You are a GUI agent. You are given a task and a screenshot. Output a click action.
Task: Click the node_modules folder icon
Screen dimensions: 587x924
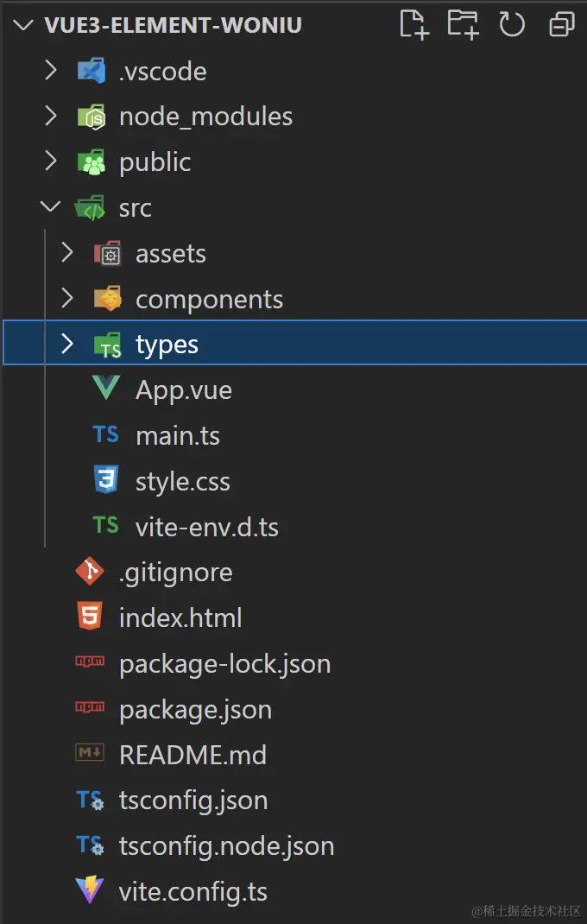(92, 117)
